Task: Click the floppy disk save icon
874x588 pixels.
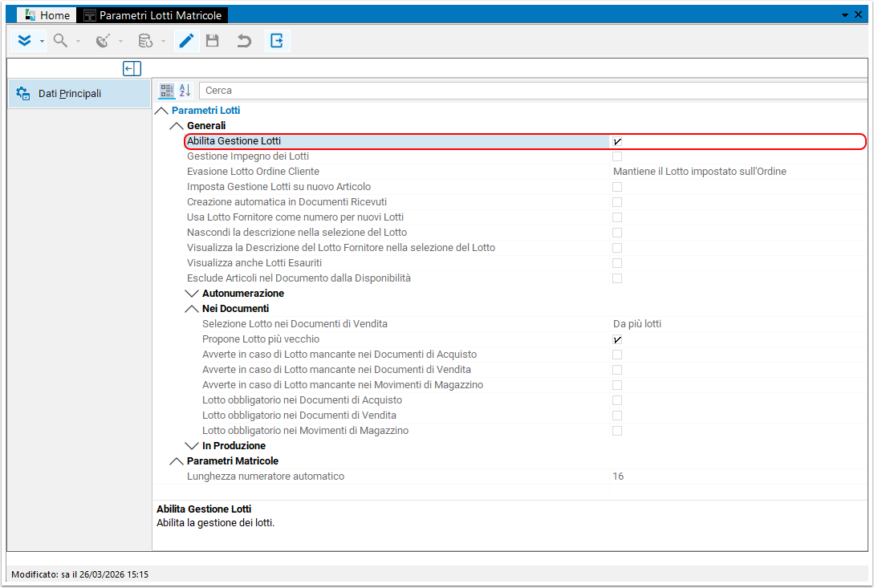Action: 213,41
